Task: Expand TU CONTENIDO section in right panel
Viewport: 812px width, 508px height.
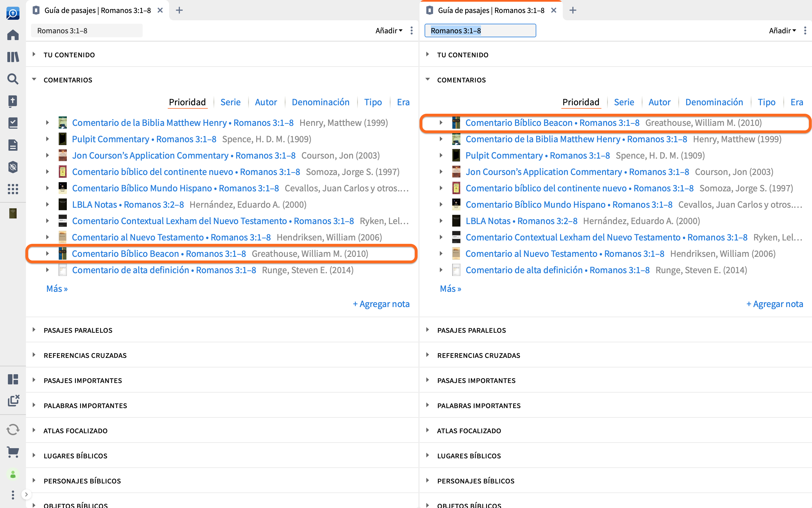Action: 427,54
